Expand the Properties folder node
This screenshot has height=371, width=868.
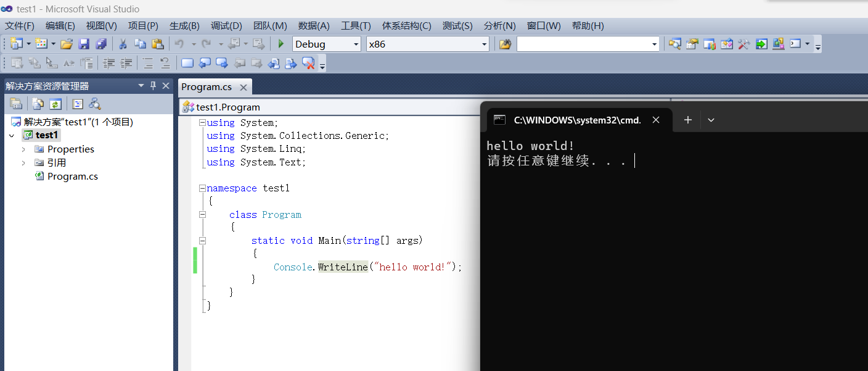(x=23, y=149)
